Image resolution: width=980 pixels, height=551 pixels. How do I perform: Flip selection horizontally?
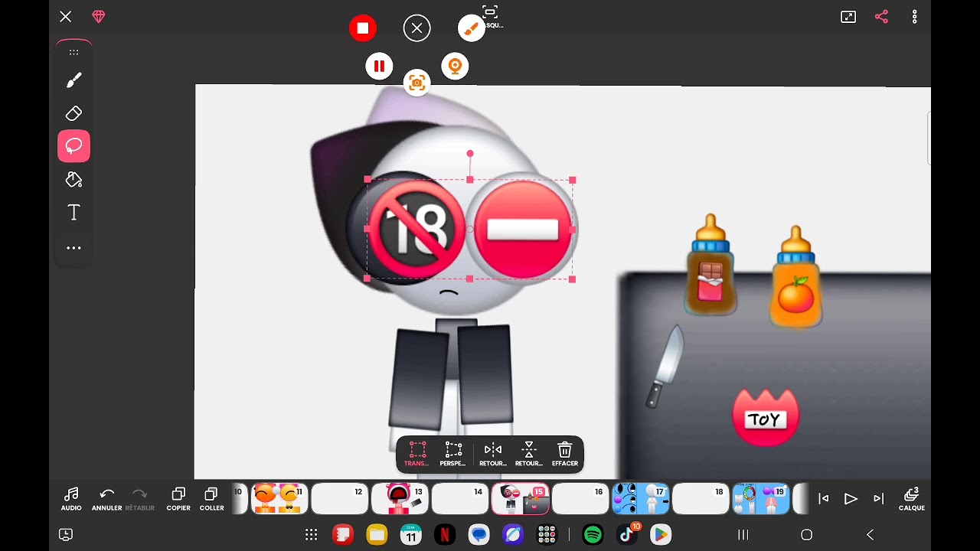coord(492,453)
